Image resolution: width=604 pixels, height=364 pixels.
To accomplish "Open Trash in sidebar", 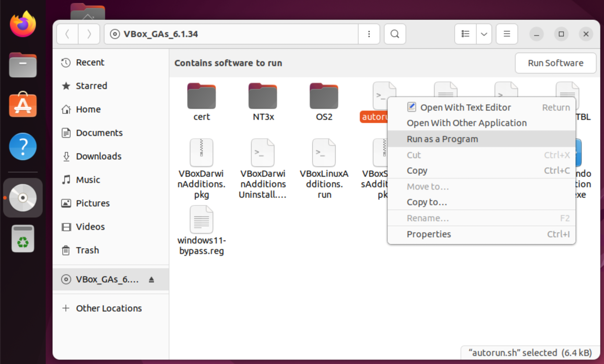I will tap(111, 250).
